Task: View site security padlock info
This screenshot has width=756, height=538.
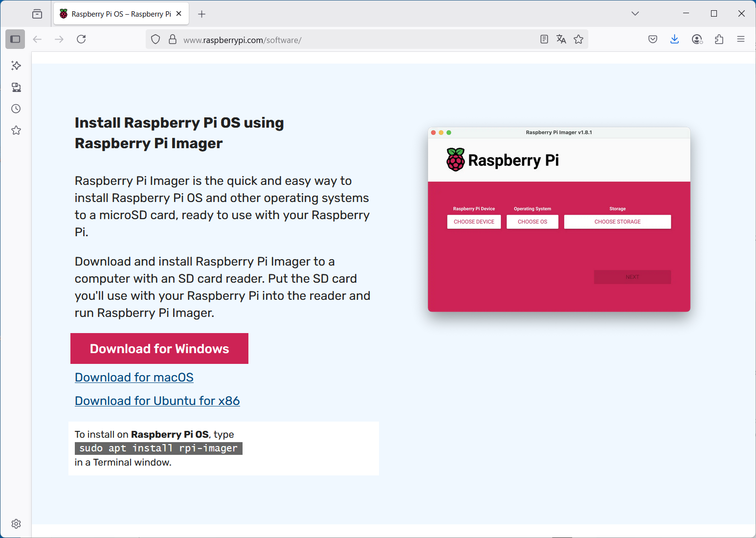Action: point(173,39)
